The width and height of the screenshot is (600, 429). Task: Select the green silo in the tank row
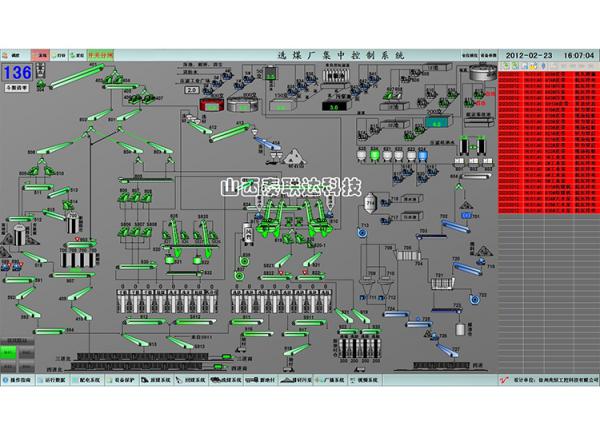[x=376, y=156]
